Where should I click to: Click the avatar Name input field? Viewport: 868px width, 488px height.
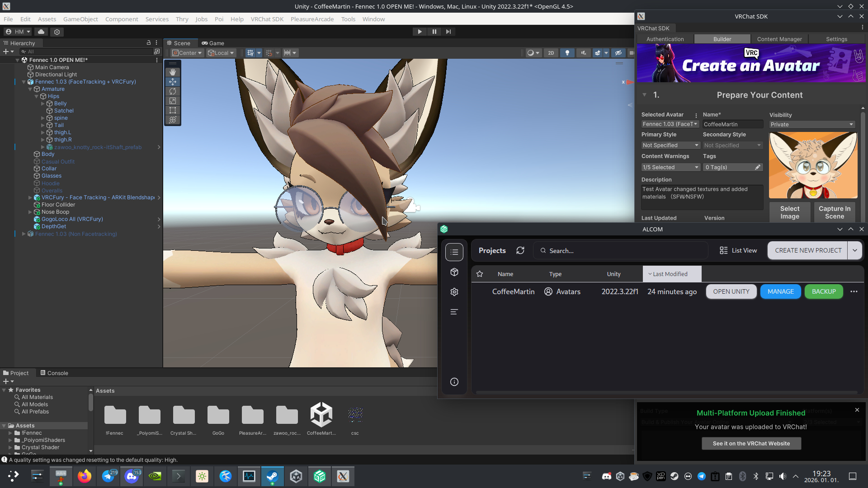click(732, 124)
